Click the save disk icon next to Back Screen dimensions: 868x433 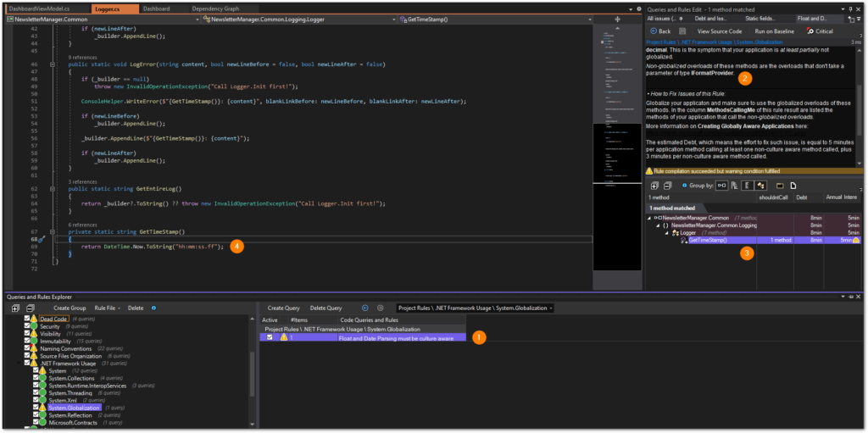coord(682,31)
